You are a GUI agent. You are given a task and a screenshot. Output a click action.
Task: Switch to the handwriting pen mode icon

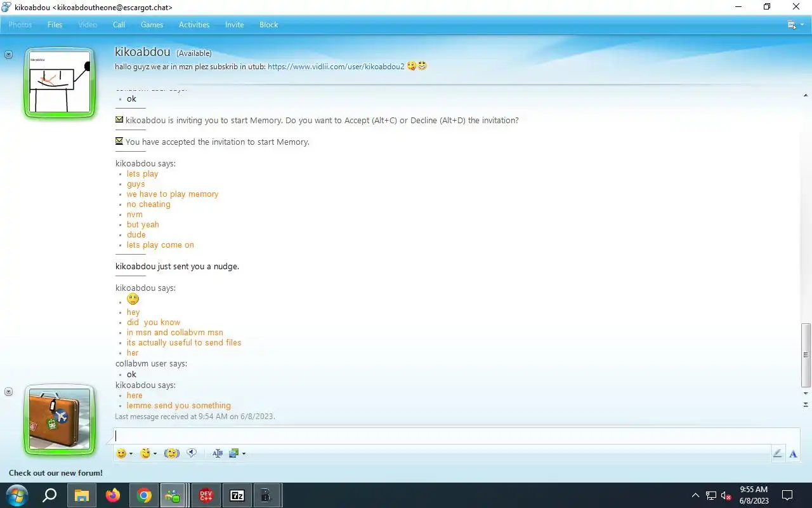pyautogui.click(x=777, y=453)
